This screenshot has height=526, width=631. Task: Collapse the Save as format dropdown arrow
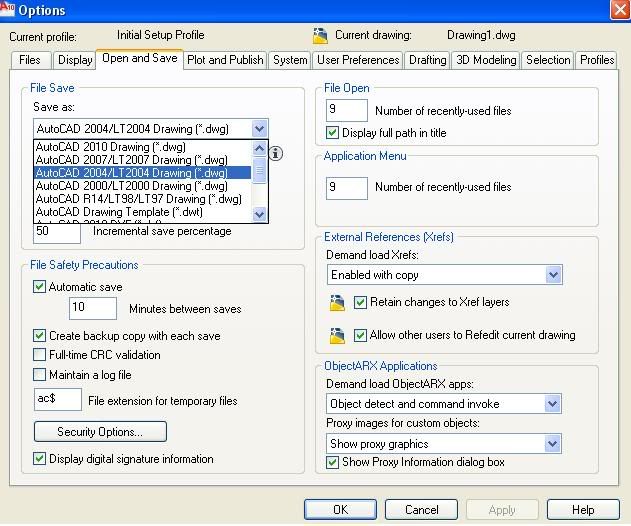(x=260, y=129)
